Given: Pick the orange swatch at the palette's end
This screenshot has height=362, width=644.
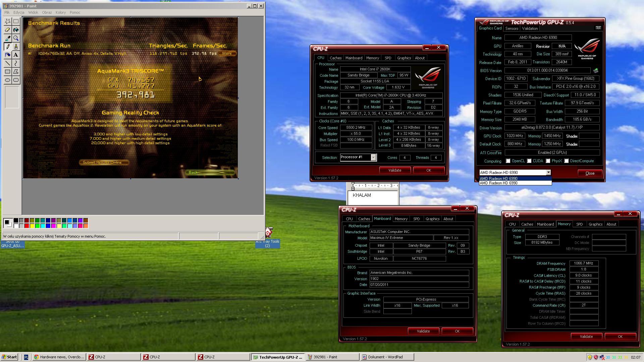Looking at the screenshot, I should click(86, 226).
